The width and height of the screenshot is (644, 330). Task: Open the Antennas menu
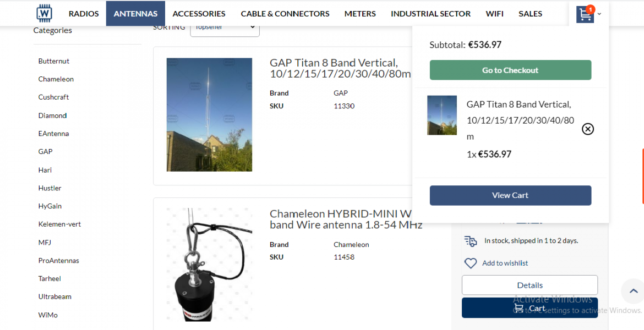pyautogui.click(x=135, y=14)
